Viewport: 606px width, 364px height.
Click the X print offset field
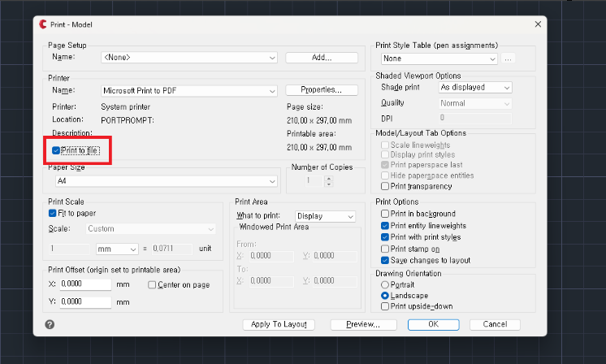(84, 284)
